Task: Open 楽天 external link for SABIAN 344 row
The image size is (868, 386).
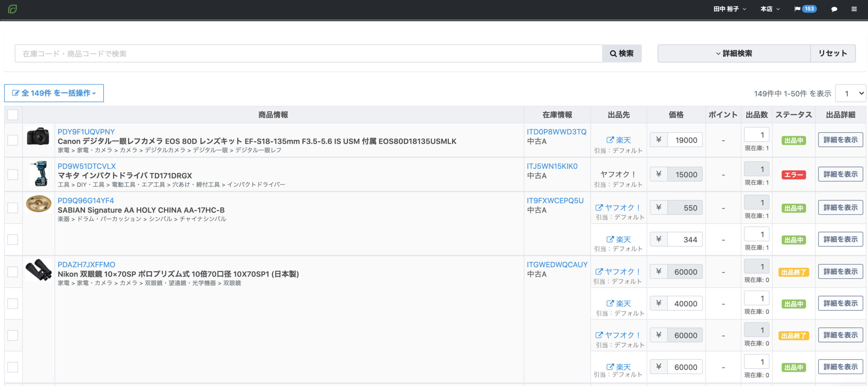Action: click(618, 239)
